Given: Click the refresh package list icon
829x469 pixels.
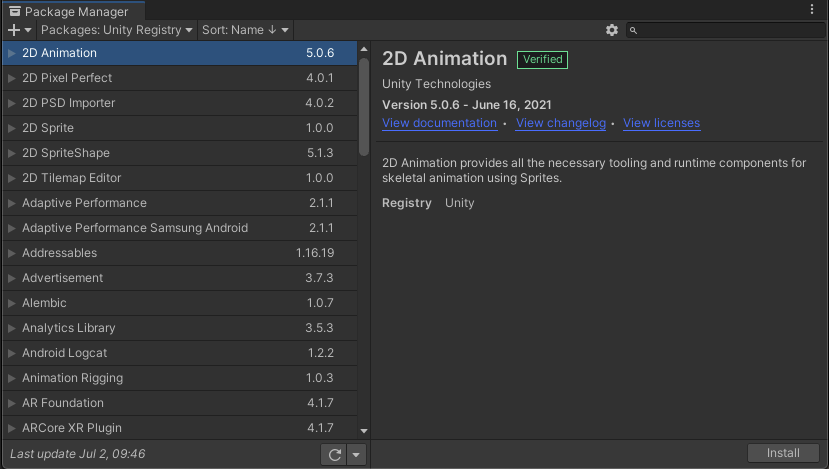Looking at the screenshot, I should [334, 454].
